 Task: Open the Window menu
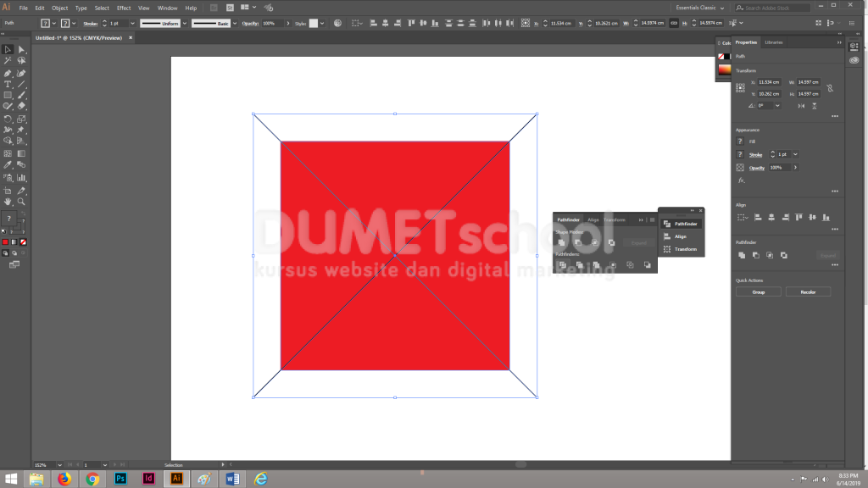click(167, 8)
